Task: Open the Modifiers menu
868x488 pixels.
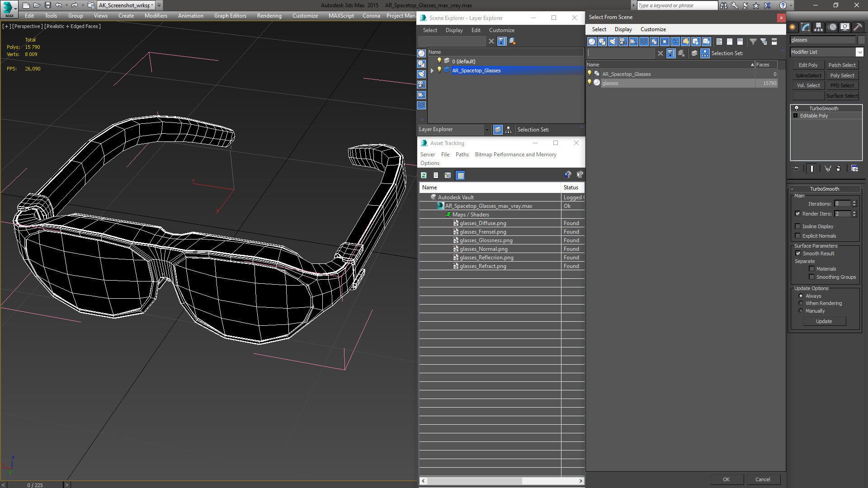Action: pyautogui.click(x=156, y=16)
